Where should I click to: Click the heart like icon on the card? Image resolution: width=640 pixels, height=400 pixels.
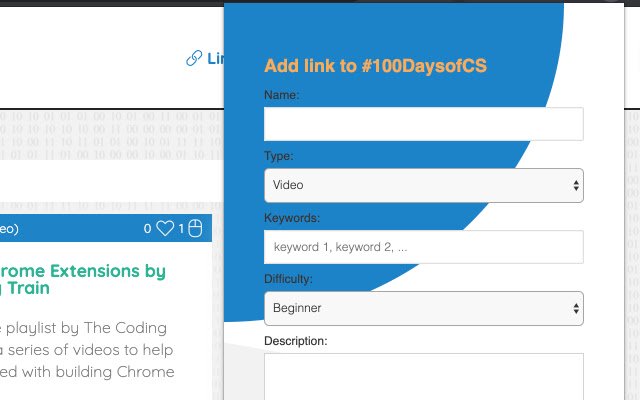point(165,229)
